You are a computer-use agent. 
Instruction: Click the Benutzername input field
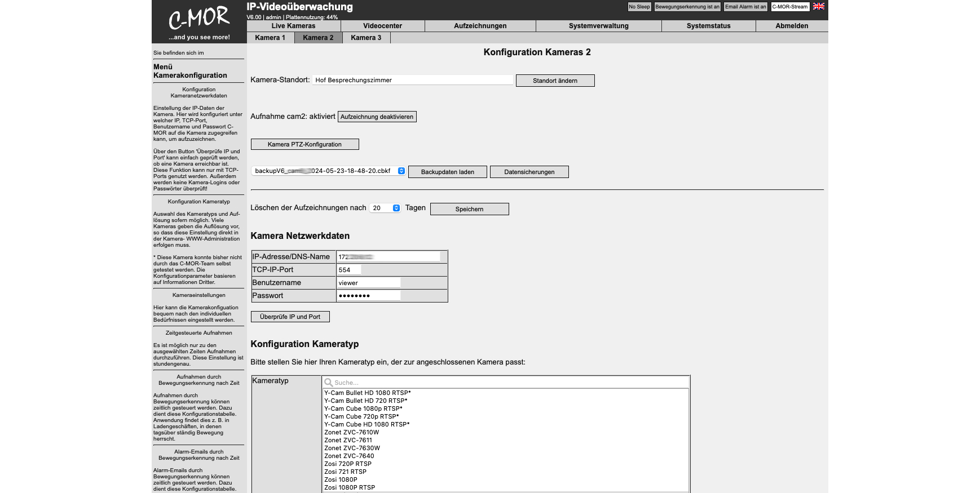pos(369,283)
